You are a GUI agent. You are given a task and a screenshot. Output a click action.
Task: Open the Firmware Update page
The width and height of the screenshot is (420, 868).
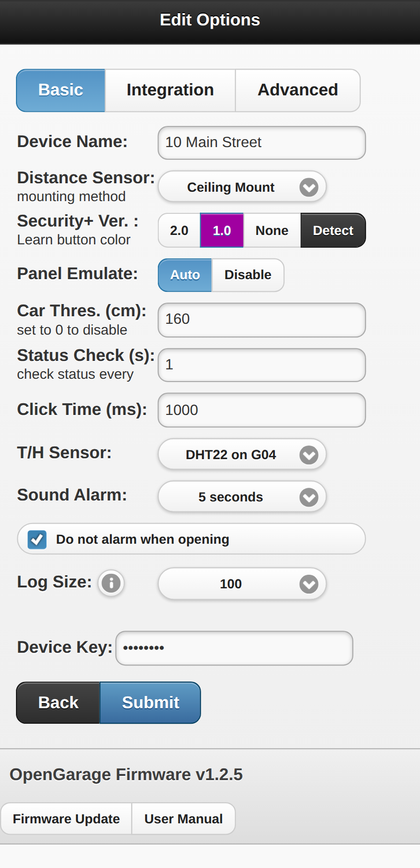coord(66,819)
